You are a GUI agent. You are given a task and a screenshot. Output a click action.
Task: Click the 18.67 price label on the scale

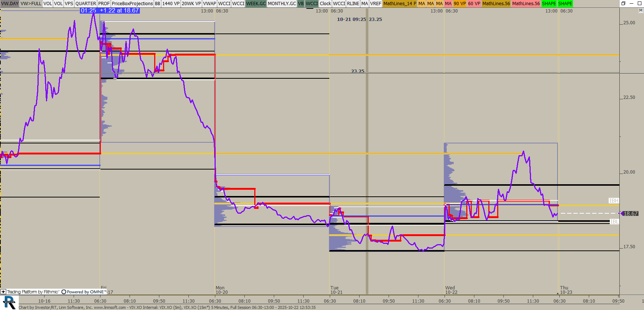(631, 214)
